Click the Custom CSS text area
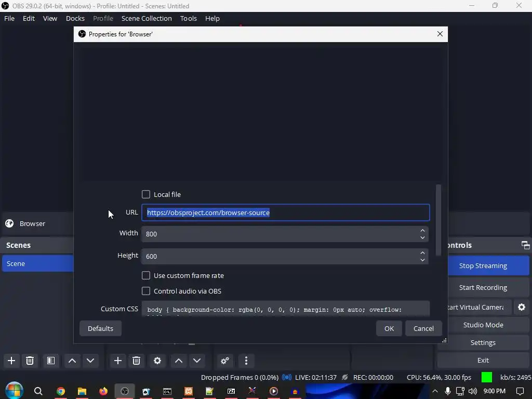532x399 pixels. tap(286, 309)
